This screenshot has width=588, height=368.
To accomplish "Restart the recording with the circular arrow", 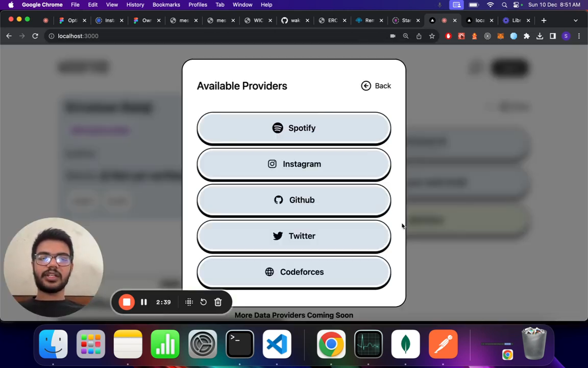I will [x=203, y=302].
